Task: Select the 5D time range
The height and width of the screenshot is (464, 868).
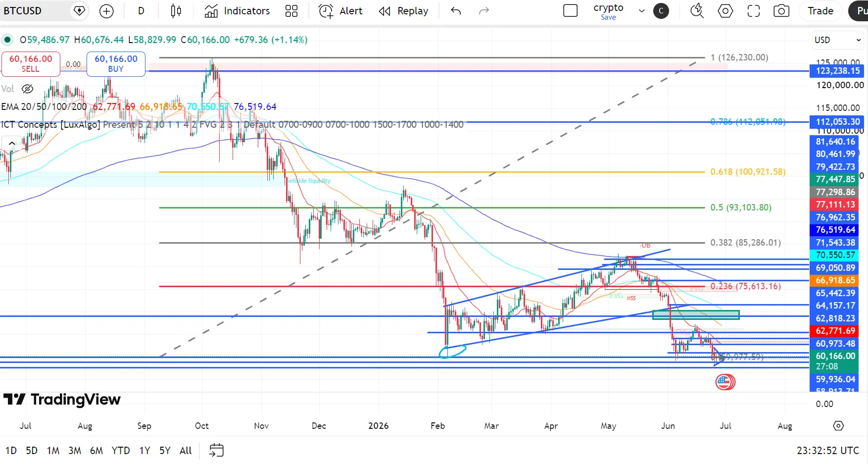Action: [x=32, y=451]
